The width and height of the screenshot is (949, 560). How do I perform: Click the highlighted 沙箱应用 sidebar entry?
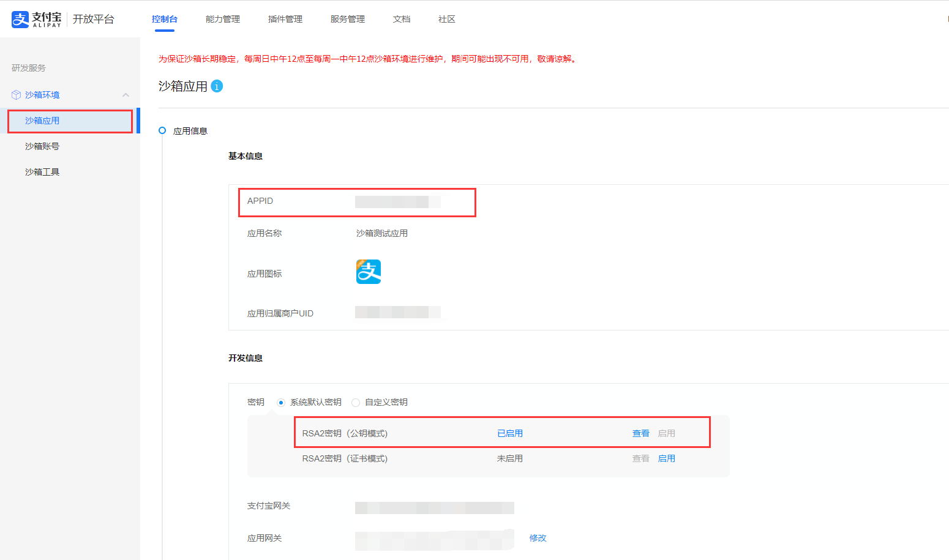click(x=42, y=121)
